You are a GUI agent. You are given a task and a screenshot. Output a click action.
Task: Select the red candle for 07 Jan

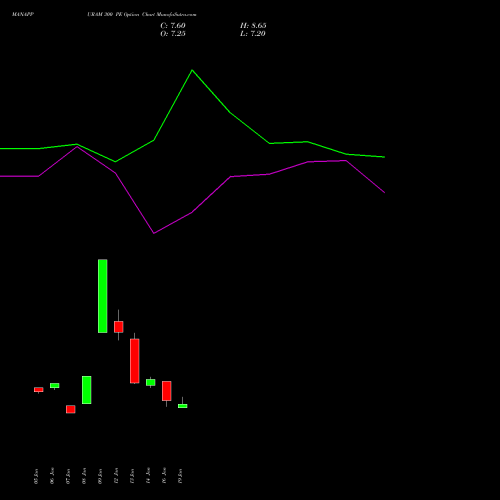(x=71, y=409)
